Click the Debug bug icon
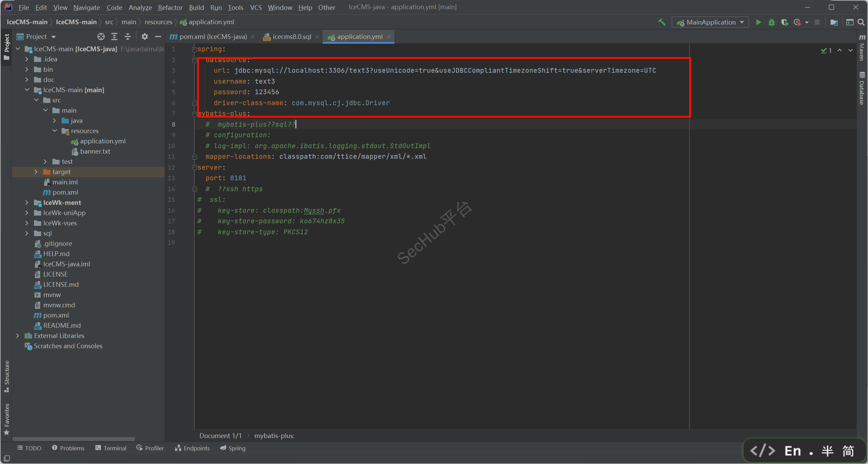This screenshot has width=868, height=464. (771, 22)
